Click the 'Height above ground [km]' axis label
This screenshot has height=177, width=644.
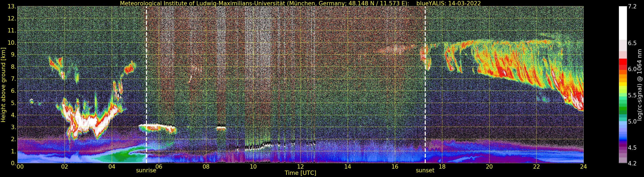point(3,85)
